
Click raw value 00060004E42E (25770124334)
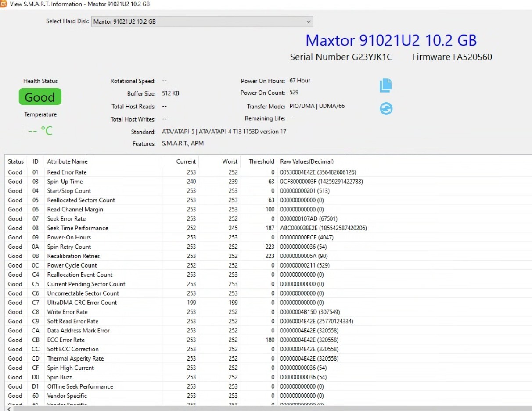point(316,321)
